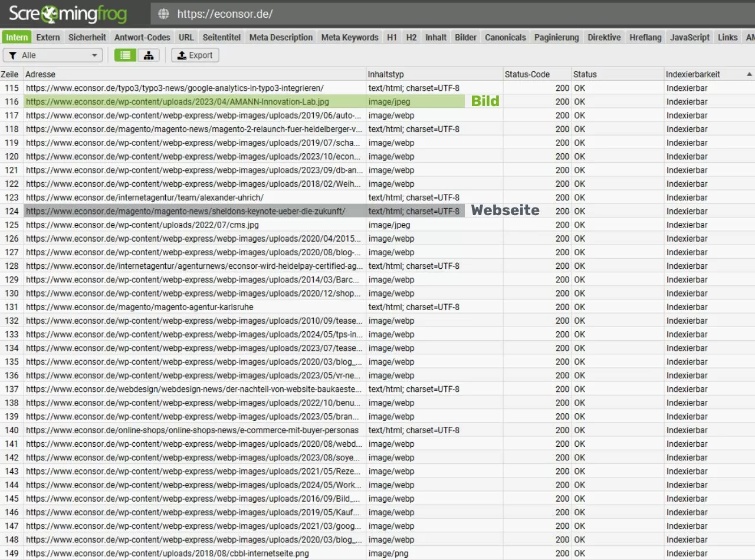Image resolution: width=755 pixels, height=560 pixels.
Task: Select the sheldons-keynote row 124
Action: point(185,211)
